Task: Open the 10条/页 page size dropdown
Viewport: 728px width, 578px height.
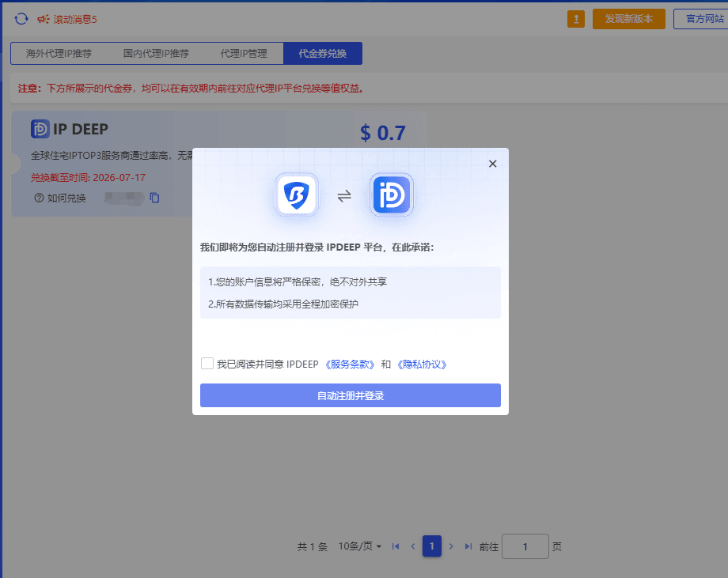Action: [x=360, y=546]
